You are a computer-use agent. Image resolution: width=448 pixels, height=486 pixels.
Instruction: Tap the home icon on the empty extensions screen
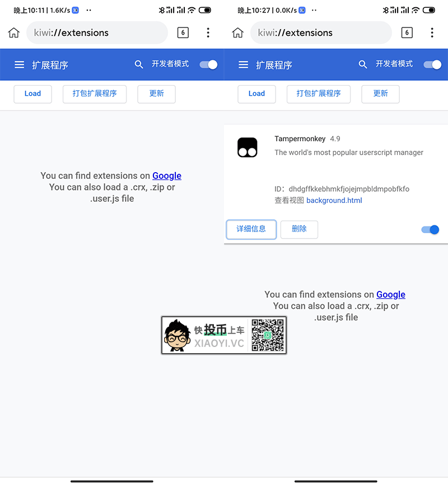(x=13, y=33)
